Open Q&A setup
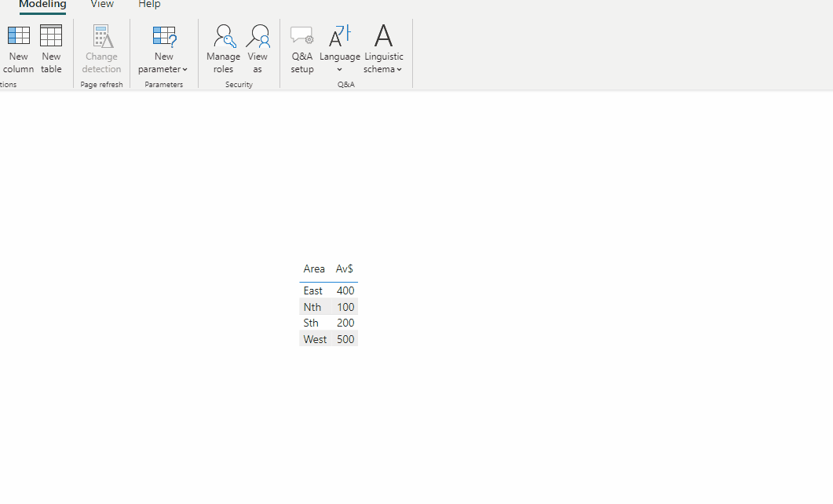This screenshot has height=504, width=833. pyautogui.click(x=301, y=49)
